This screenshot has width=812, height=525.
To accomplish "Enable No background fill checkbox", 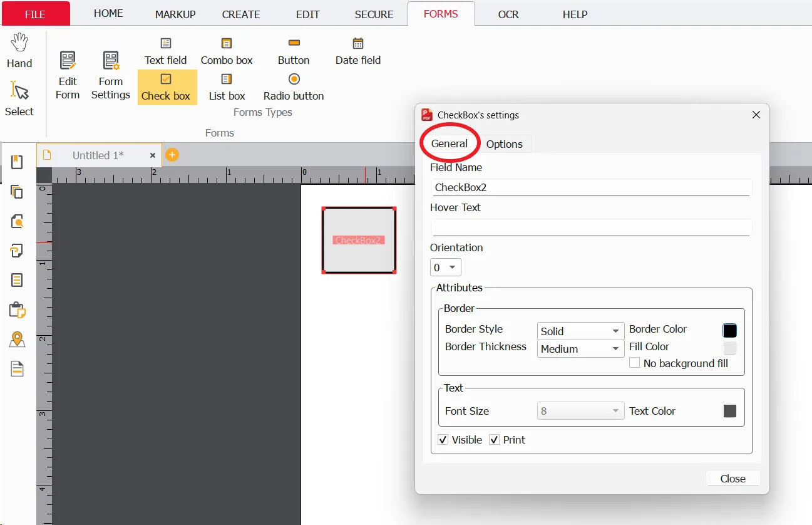I will coord(635,363).
